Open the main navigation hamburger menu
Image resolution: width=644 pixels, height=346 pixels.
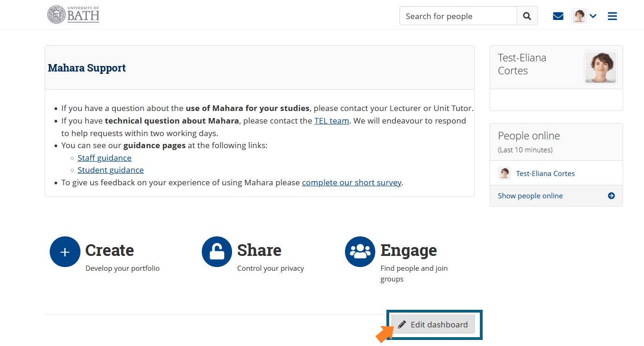[x=612, y=15]
